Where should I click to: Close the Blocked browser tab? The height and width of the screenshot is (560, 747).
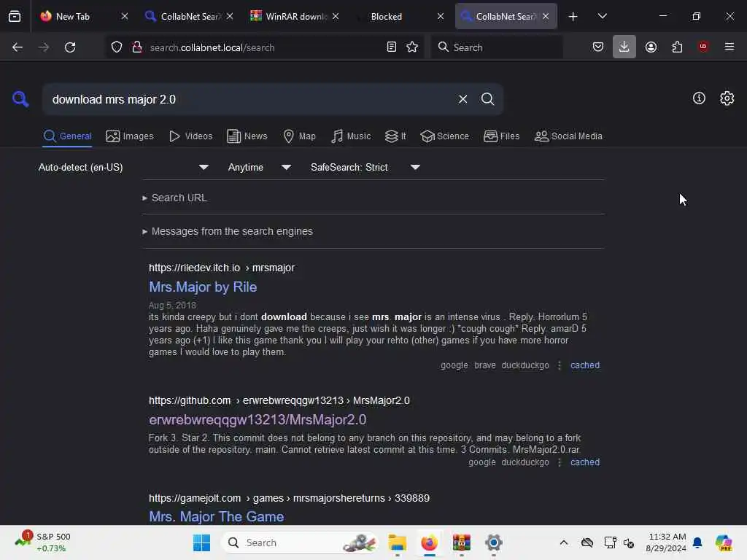(440, 17)
